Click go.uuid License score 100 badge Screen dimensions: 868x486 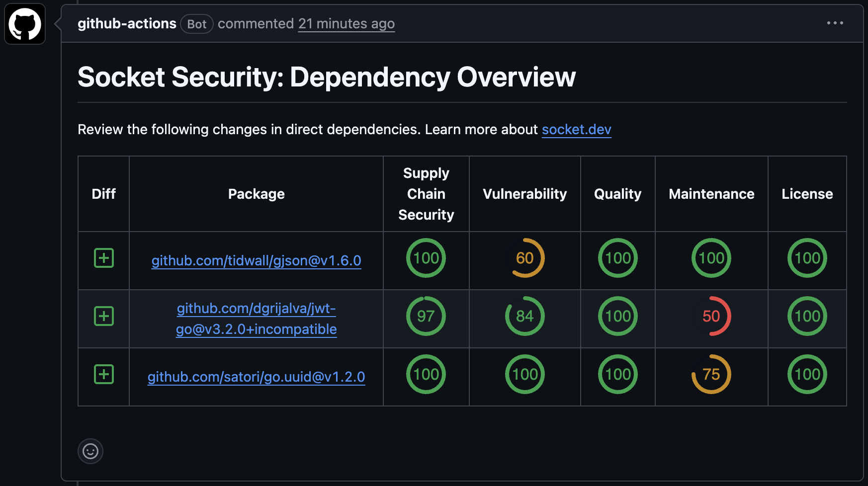(x=807, y=374)
